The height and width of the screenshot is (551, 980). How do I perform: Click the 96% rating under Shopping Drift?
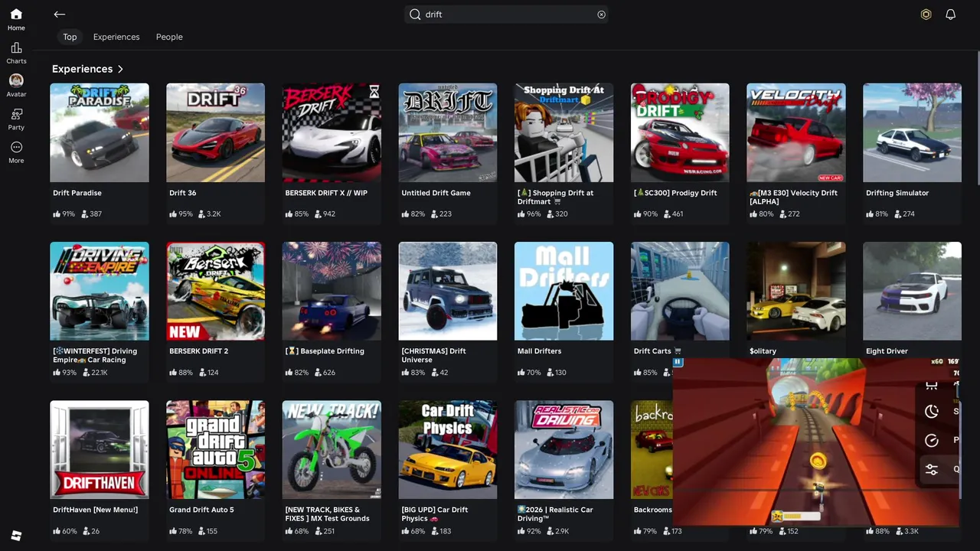529,214
